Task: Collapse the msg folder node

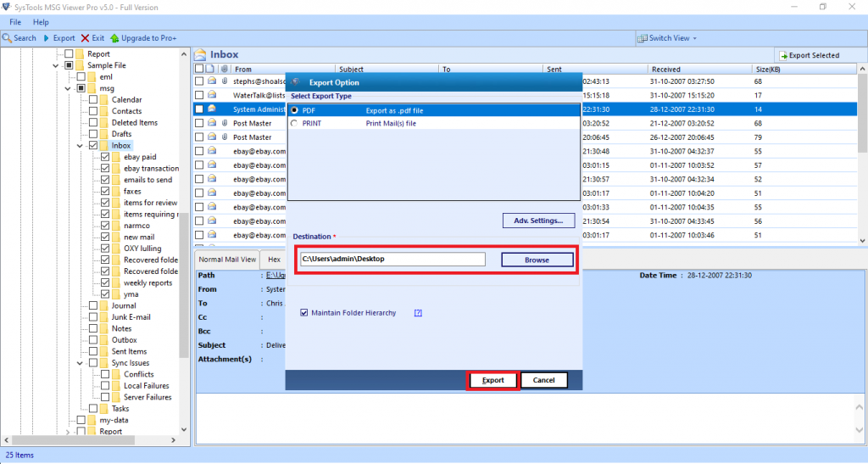Action: [68, 88]
